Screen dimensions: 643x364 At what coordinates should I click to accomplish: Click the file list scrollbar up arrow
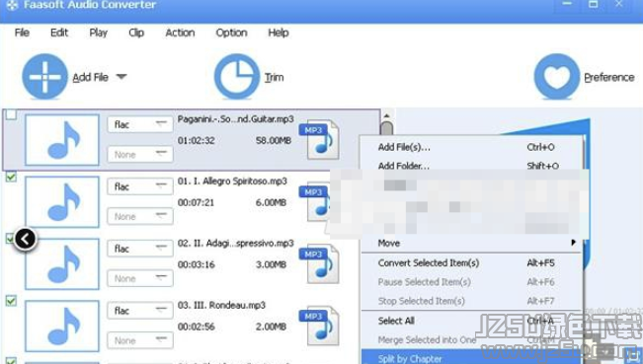pos(386,115)
